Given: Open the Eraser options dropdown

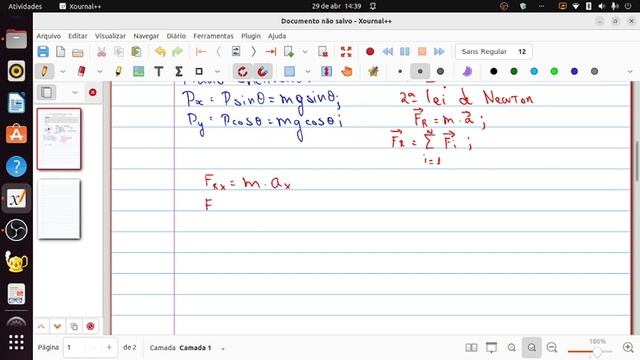Looking at the screenshot, I should pos(100,71).
